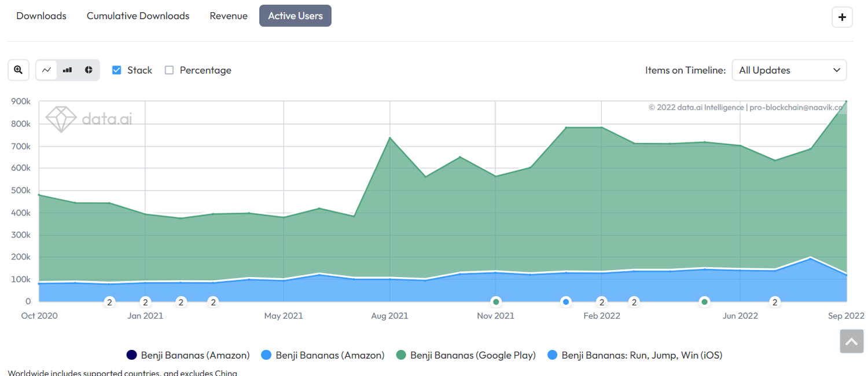Click the plus add button

(x=842, y=17)
